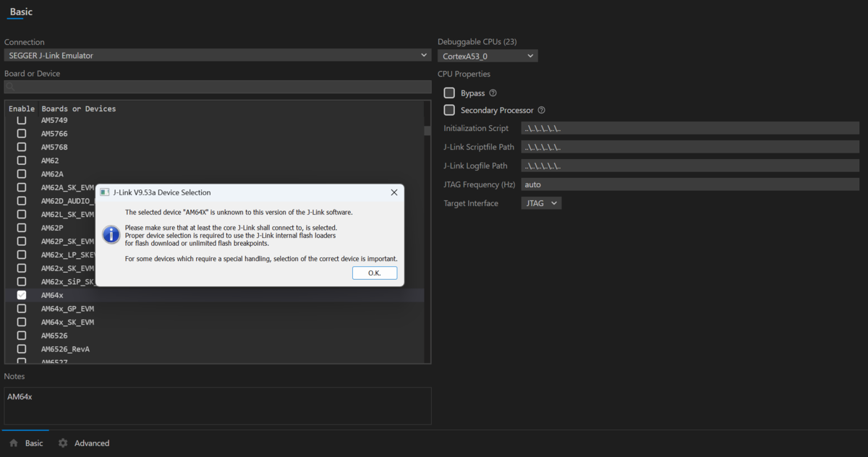
Task: Uncheck the AM64x device checkbox
Action: 22,295
